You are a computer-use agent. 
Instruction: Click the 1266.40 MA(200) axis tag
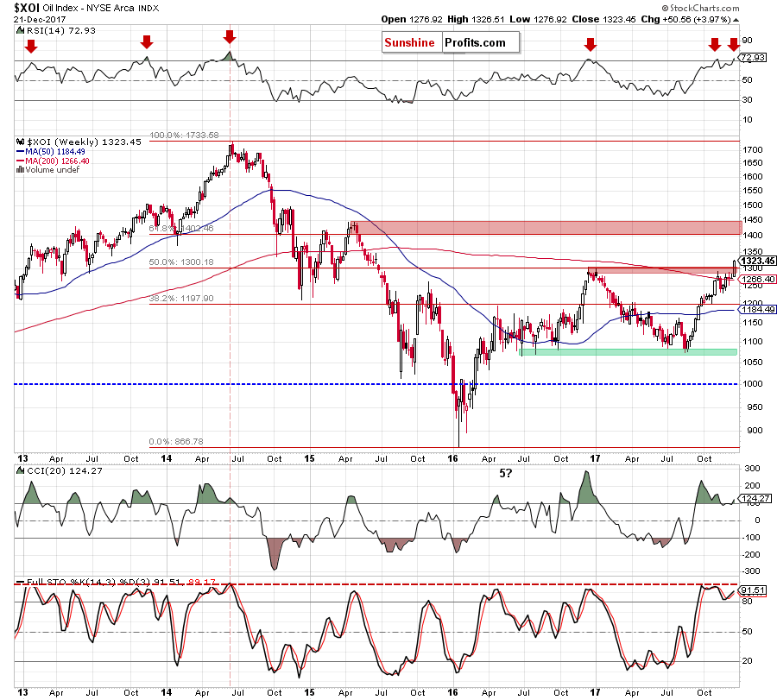(756, 280)
